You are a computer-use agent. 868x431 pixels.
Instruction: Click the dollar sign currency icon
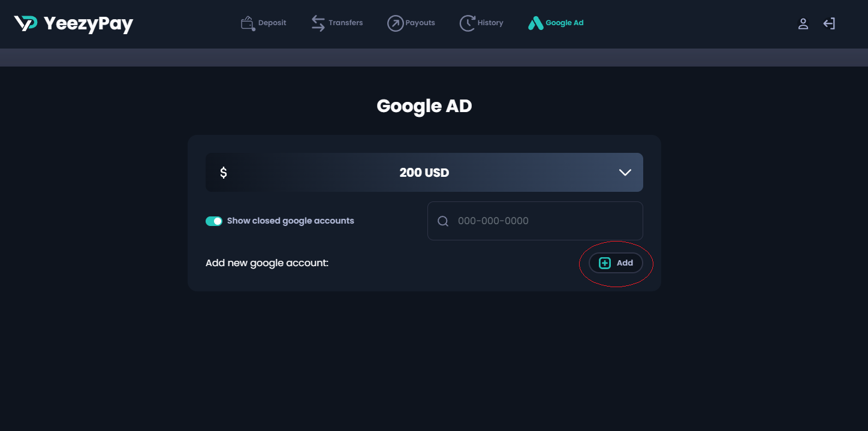pos(224,173)
